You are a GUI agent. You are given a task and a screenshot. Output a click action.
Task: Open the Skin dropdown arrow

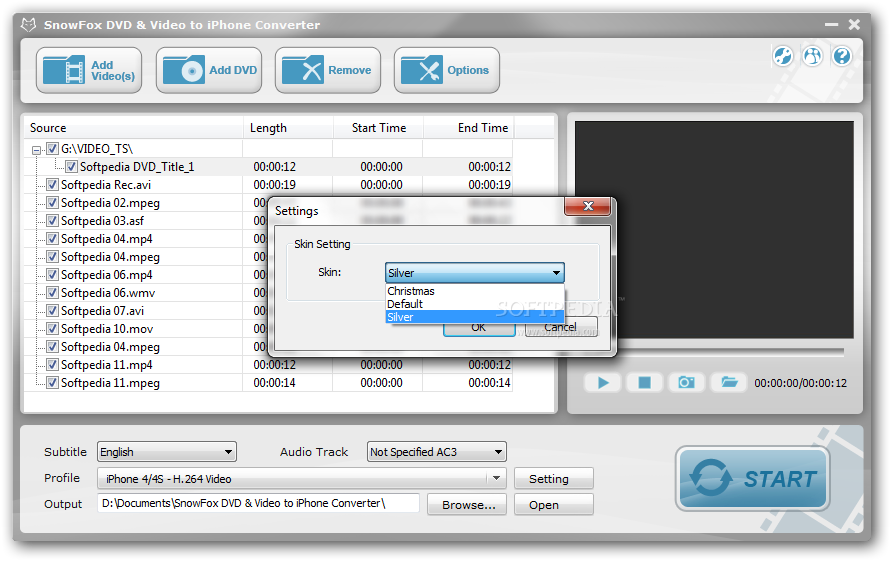pos(556,273)
